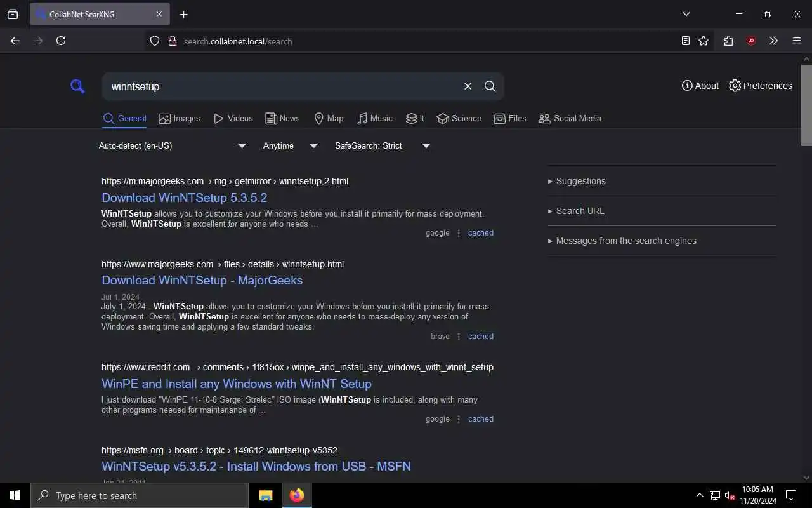Show hidden system tray icons
This screenshot has width=812, height=508.
(x=699, y=495)
